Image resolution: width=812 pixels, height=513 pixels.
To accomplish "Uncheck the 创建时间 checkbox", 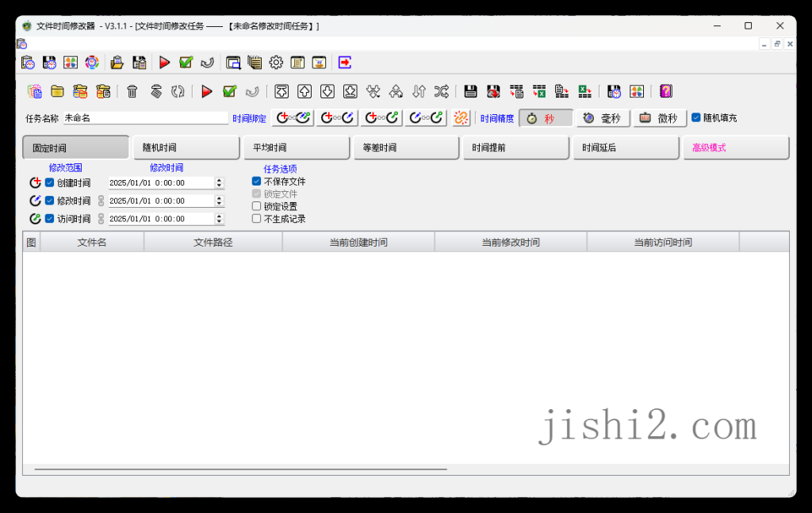I will [x=50, y=182].
